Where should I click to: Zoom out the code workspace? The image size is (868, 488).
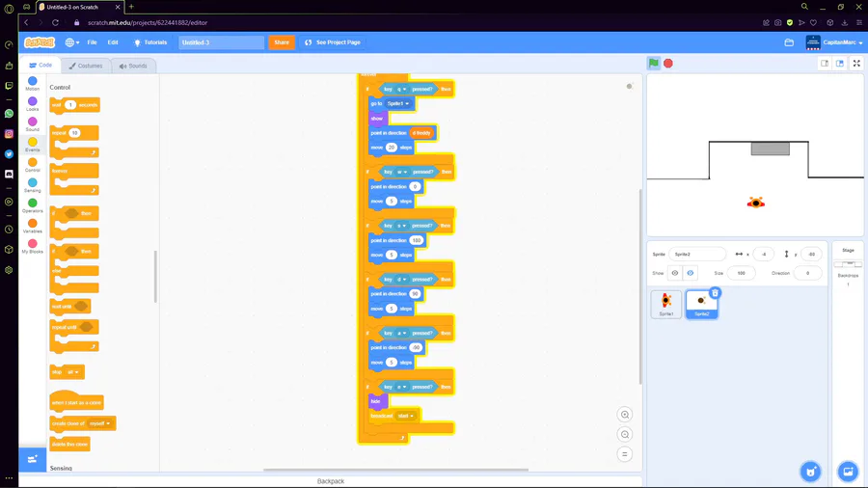tap(624, 434)
